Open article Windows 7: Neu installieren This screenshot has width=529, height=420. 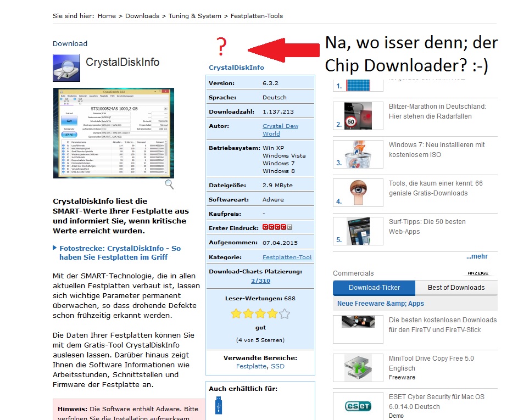(x=437, y=150)
